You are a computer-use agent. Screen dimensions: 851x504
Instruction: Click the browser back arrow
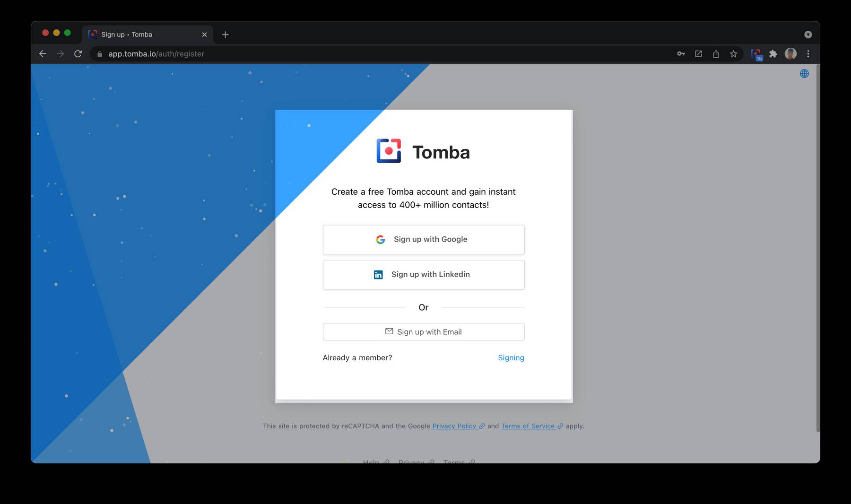43,54
